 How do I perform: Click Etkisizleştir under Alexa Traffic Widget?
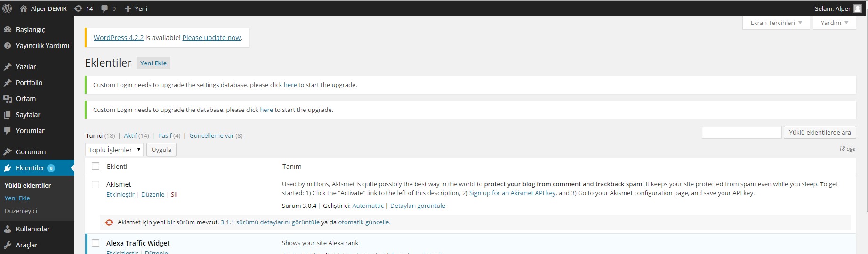coord(122,252)
